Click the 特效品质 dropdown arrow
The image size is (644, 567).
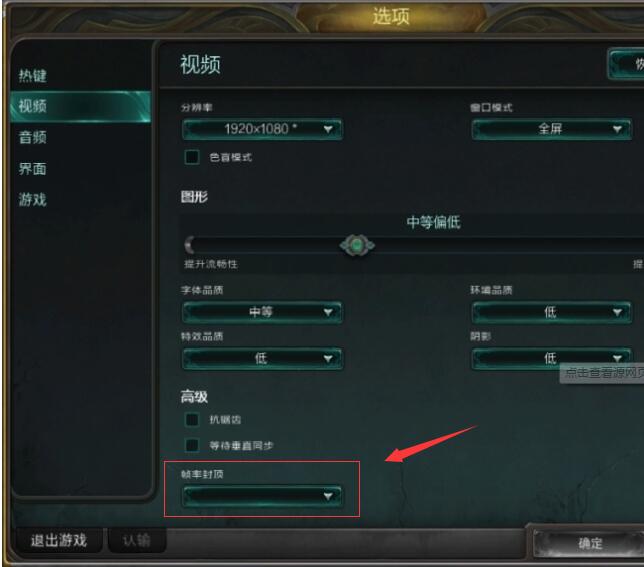pyautogui.click(x=328, y=358)
